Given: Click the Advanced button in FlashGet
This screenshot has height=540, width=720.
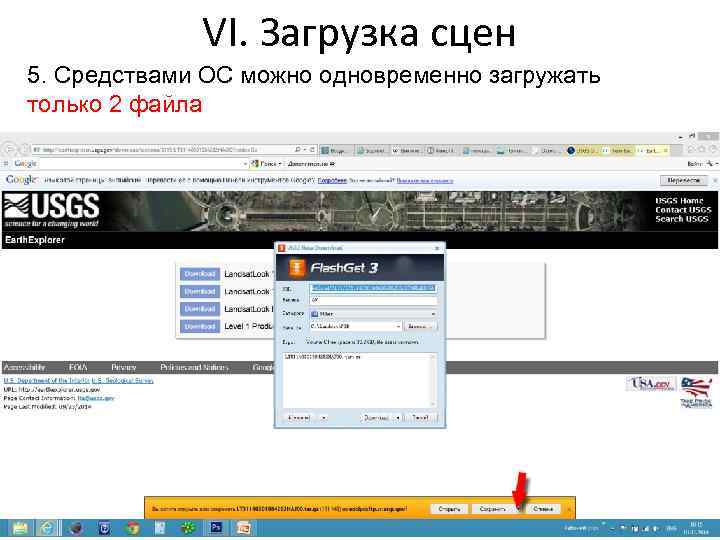Looking at the screenshot, I should [x=301, y=418].
